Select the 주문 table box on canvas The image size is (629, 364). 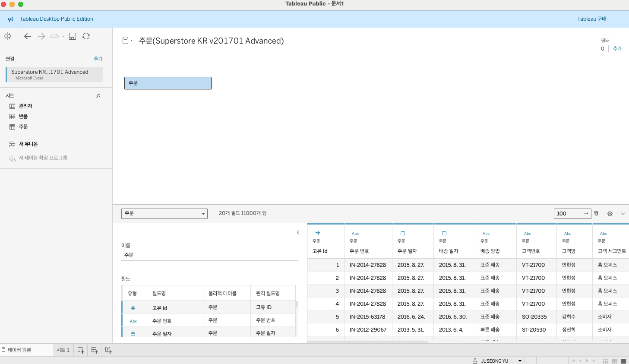pos(168,83)
